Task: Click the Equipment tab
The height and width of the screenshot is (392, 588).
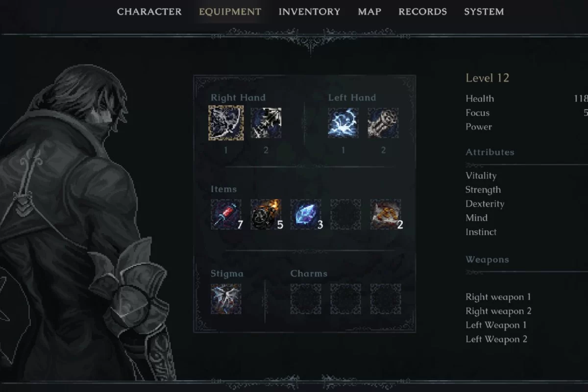Action: pyautogui.click(x=230, y=12)
